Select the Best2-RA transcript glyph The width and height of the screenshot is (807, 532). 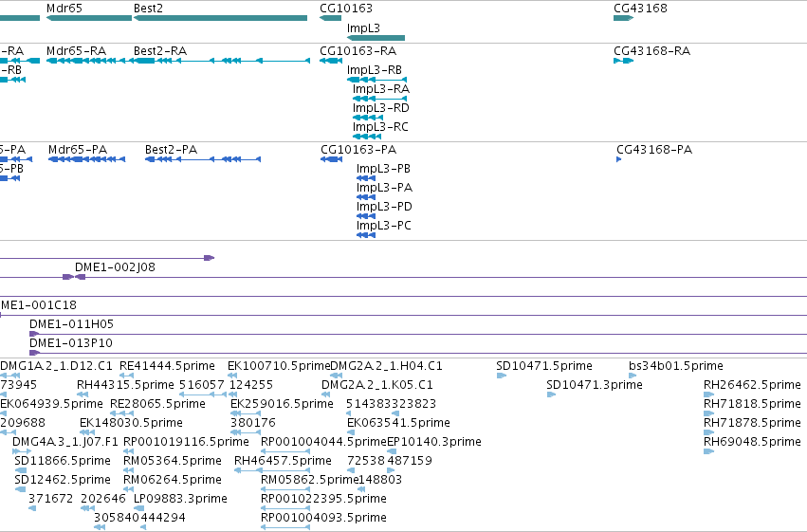[221, 61]
